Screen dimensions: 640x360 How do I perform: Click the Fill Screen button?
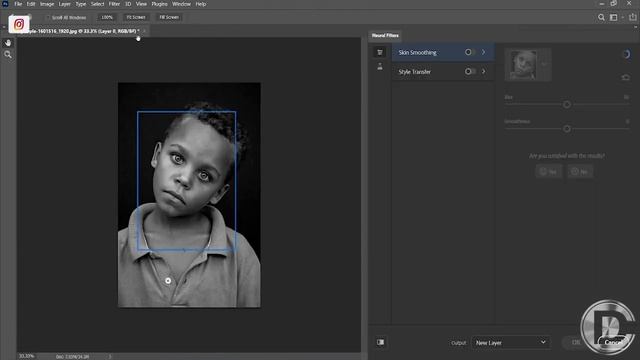pos(169,18)
